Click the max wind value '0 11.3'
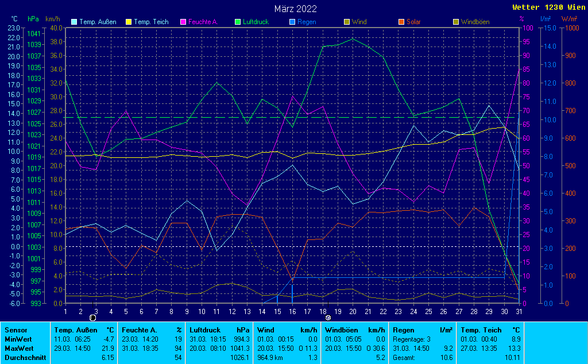This screenshot has width=588, height=364. click(x=308, y=348)
